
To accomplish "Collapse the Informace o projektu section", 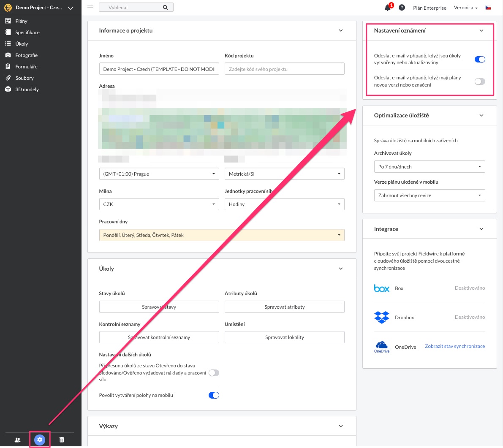I will click(341, 30).
